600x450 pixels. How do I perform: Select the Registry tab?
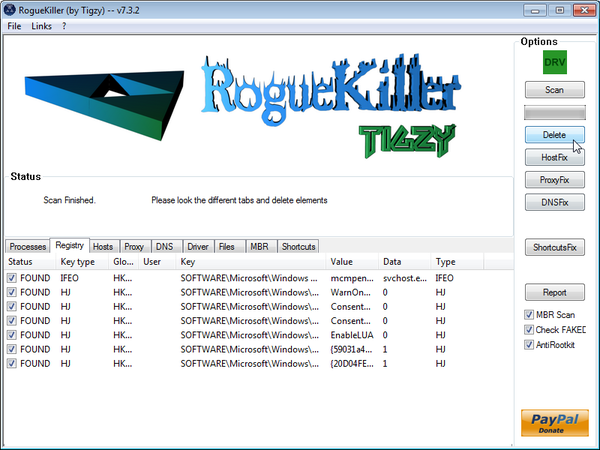click(70, 245)
